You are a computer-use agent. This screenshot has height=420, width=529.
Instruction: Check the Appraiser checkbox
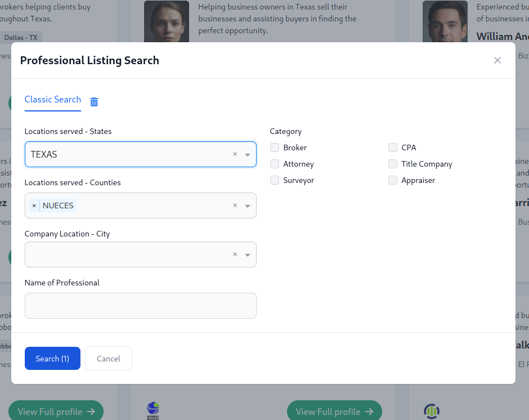[393, 180]
